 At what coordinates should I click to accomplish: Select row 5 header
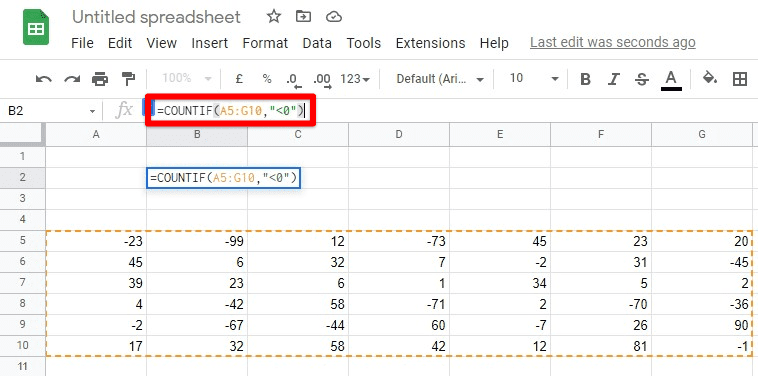point(22,241)
